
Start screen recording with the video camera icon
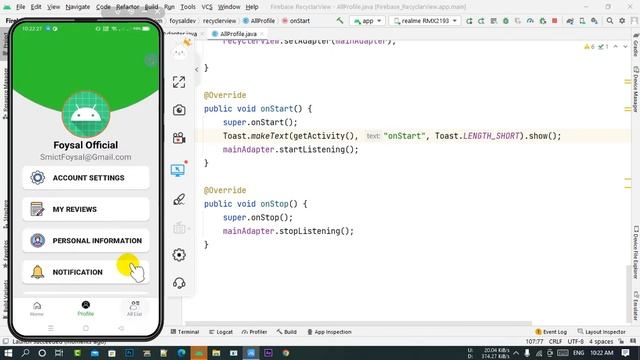[x=179, y=138]
